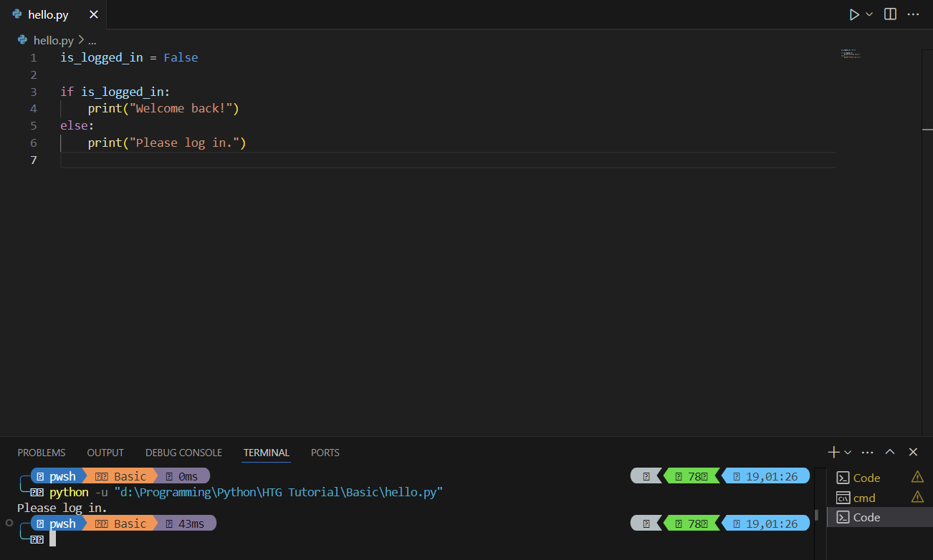Create a new terminal with plus icon
This screenshot has height=560, width=933.
point(833,453)
